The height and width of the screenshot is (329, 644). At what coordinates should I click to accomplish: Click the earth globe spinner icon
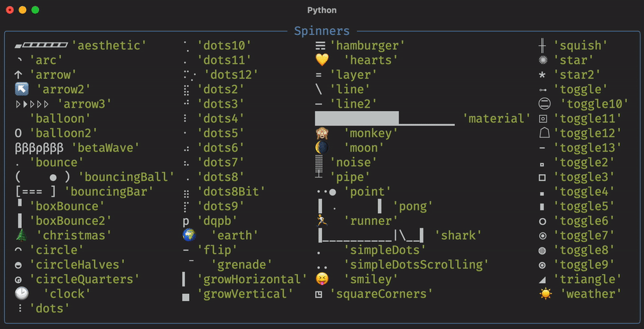click(189, 235)
